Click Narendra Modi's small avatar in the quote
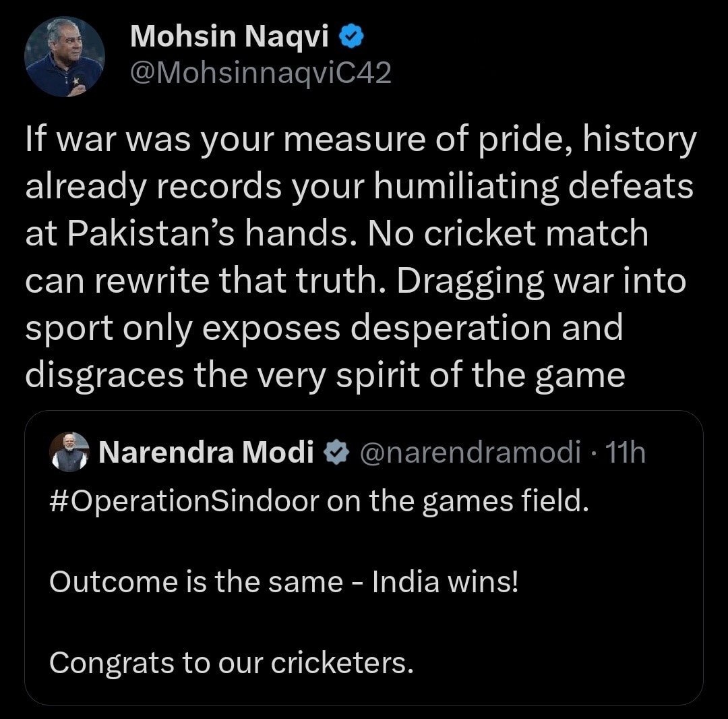Screen dimensions: 728x719 (x=69, y=453)
